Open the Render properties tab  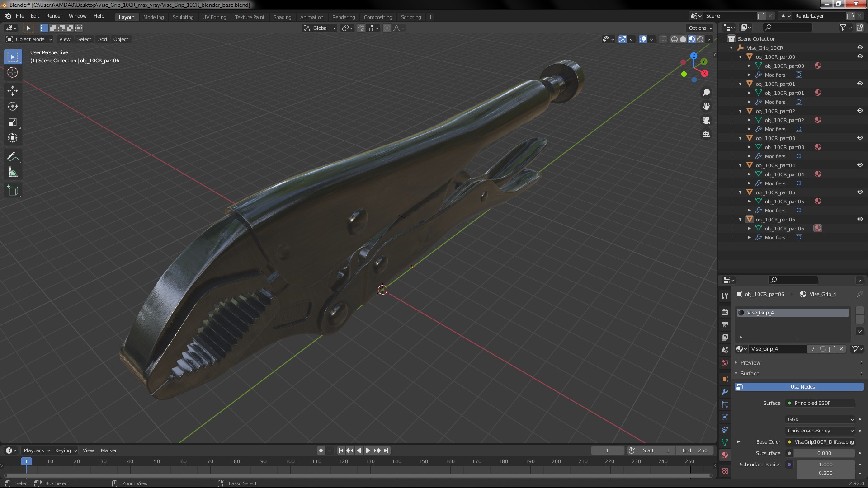tap(725, 312)
